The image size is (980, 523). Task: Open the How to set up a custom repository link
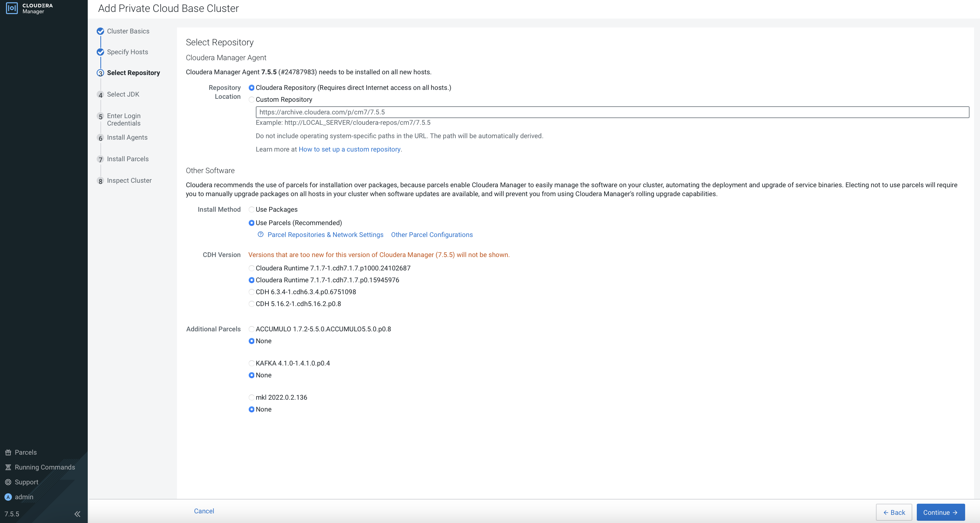click(349, 149)
